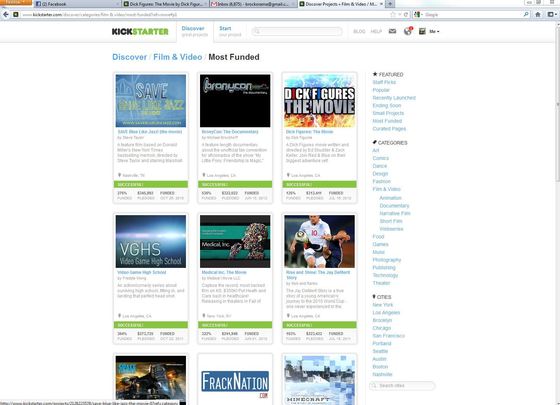This screenshot has width=560, height=405.
Task: Open the HELP link
Action: [376, 31]
